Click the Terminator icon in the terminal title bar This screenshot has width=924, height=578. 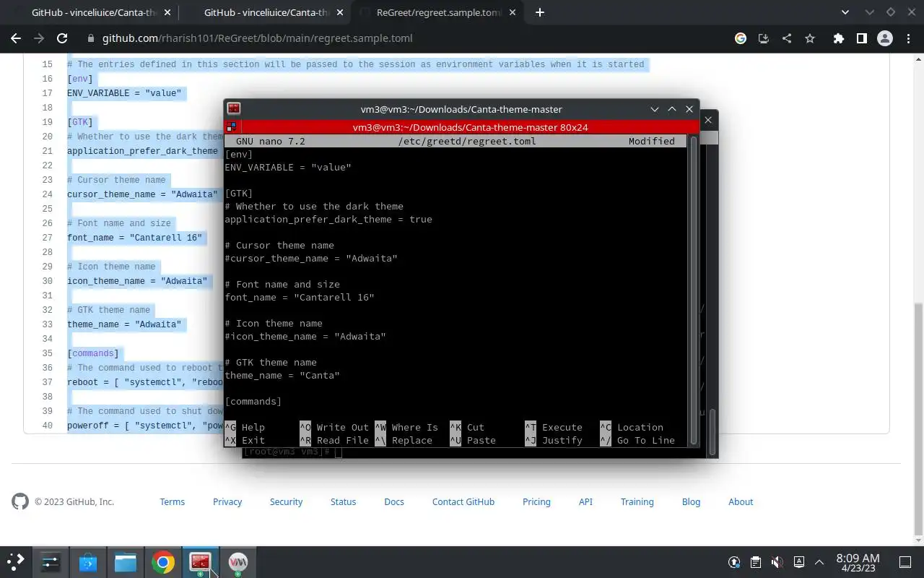(234, 109)
